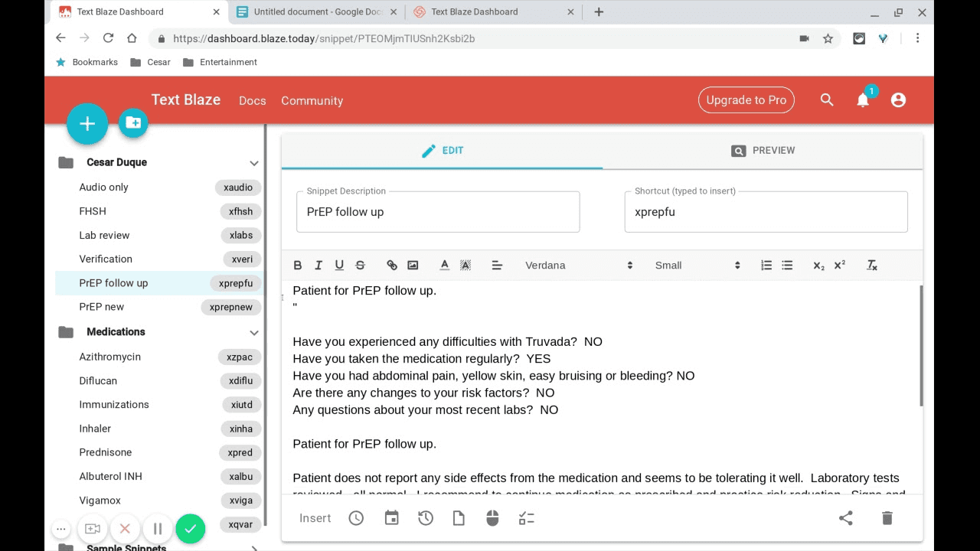
Task: Click the Upgrade to Pro button
Action: click(746, 100)
